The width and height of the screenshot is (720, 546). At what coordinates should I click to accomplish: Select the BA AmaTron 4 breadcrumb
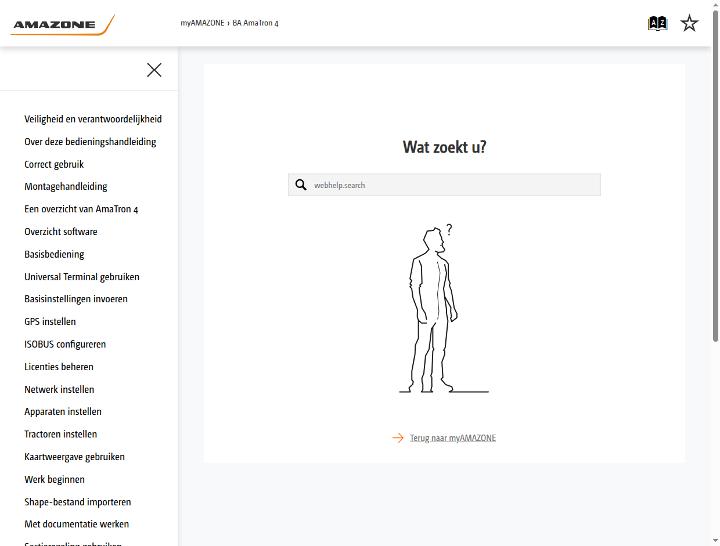[x=255, y=23]
